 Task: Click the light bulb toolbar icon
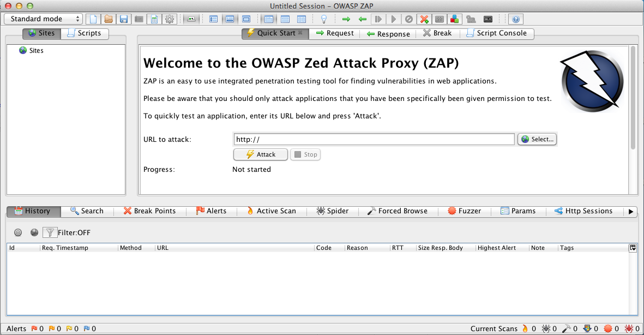(x=324, y=19)
